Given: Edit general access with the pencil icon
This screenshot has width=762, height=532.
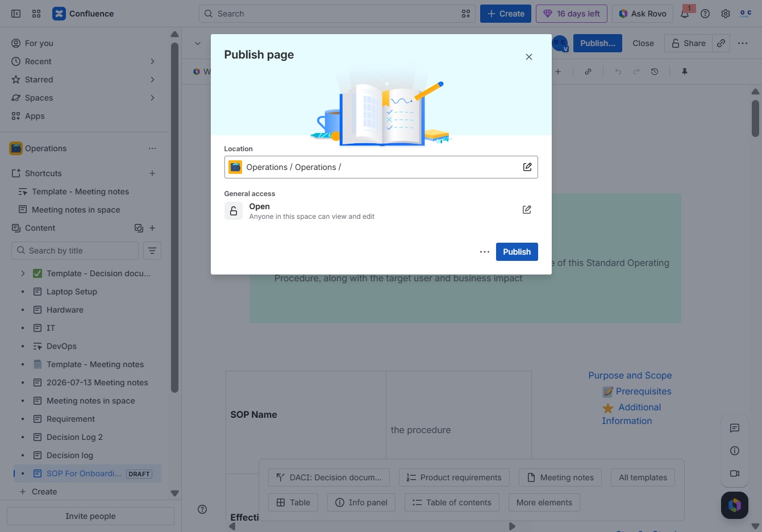Looking at the screenshot, I should [x=527, y=210].
